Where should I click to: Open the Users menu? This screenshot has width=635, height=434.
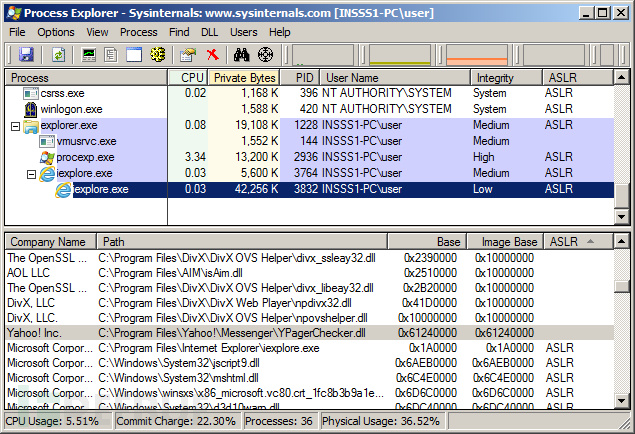[x=243, y=32]
